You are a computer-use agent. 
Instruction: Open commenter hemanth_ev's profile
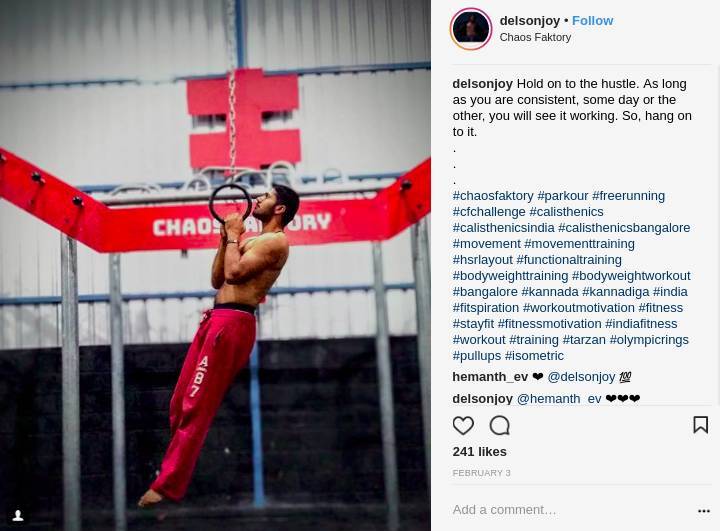point(490,377)
